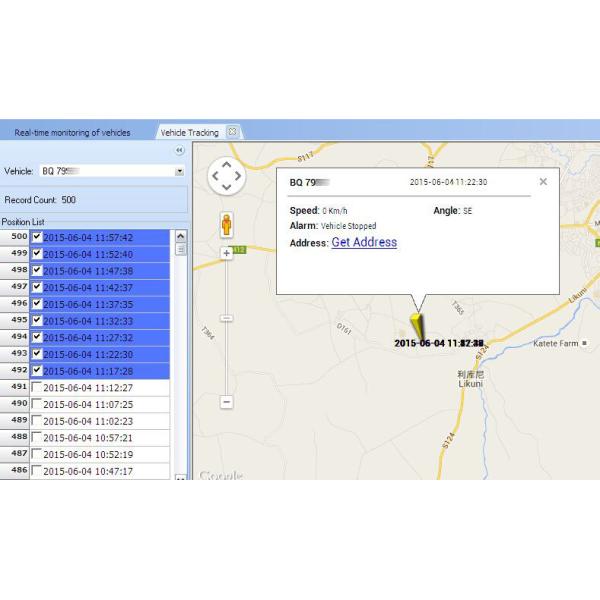This screenshot has height=600, width=600.
Task: Click the Katete Farm map label
Action: tap(556, 343)
